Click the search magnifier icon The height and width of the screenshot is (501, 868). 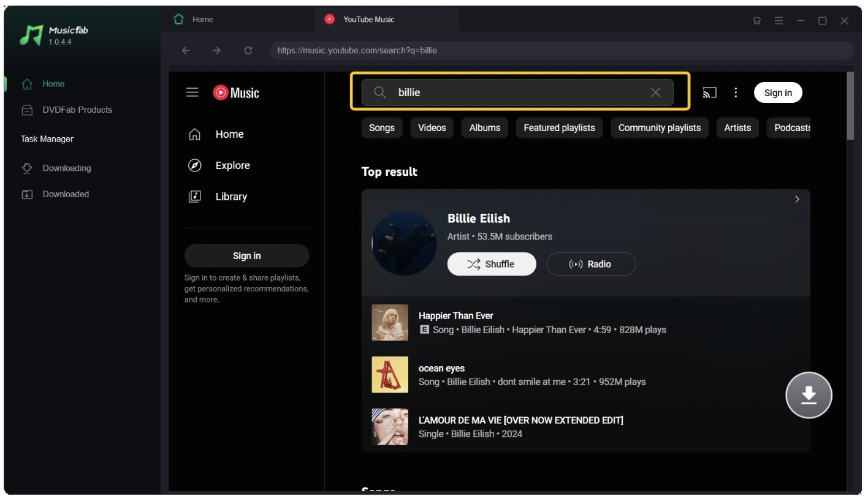point(380,92)
